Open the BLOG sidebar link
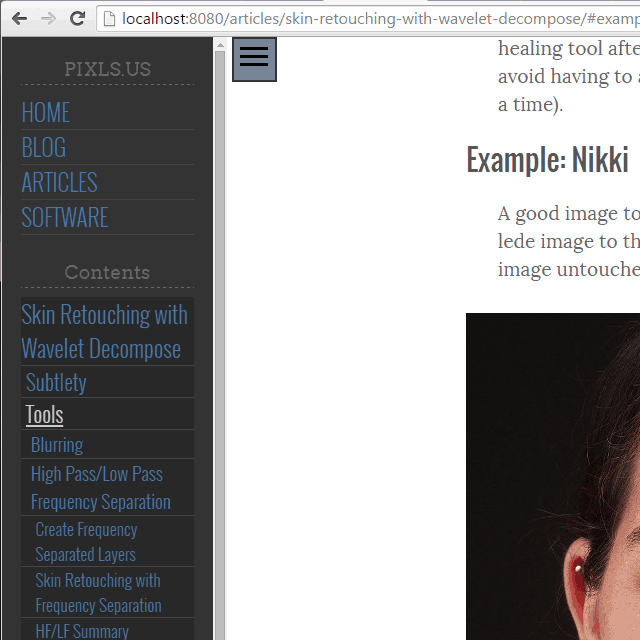This screenshot has height=640, width=640. coord(44,147)
